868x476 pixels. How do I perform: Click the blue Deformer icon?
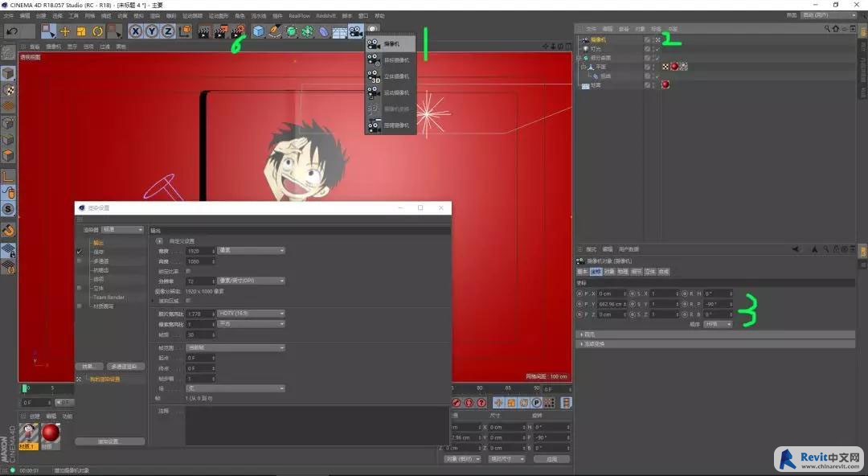[323, 31]
